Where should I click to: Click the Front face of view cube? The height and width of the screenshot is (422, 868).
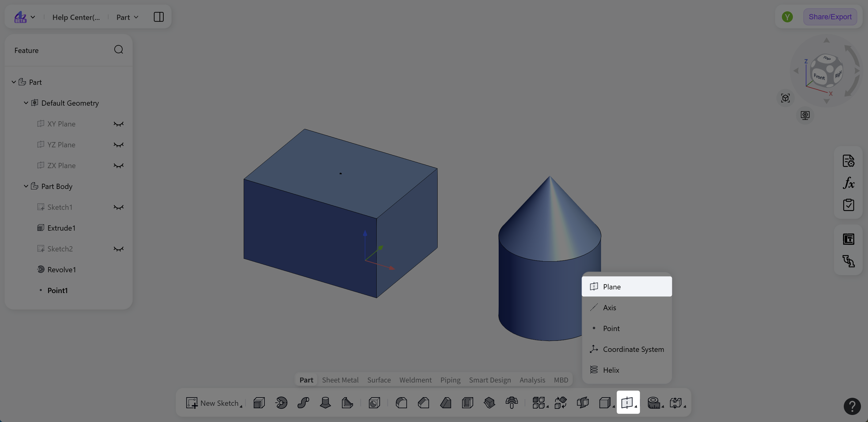tap(819, 77)
